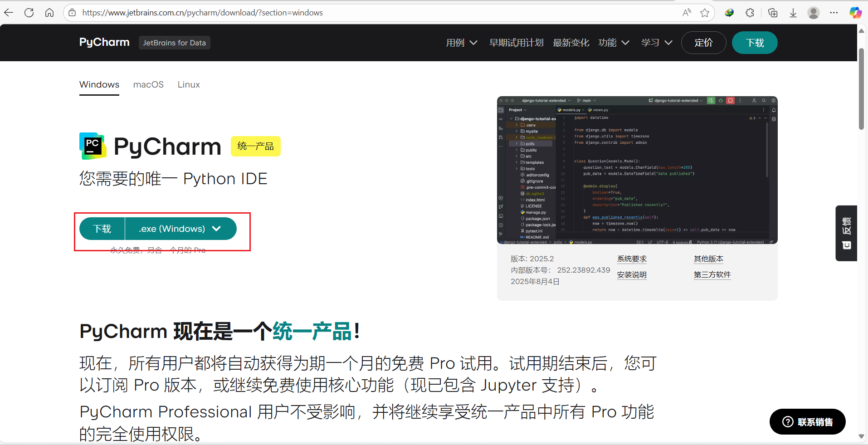868x445 pixels.
Task: Add page to favorites with star icon
Action: click(704, 13)
